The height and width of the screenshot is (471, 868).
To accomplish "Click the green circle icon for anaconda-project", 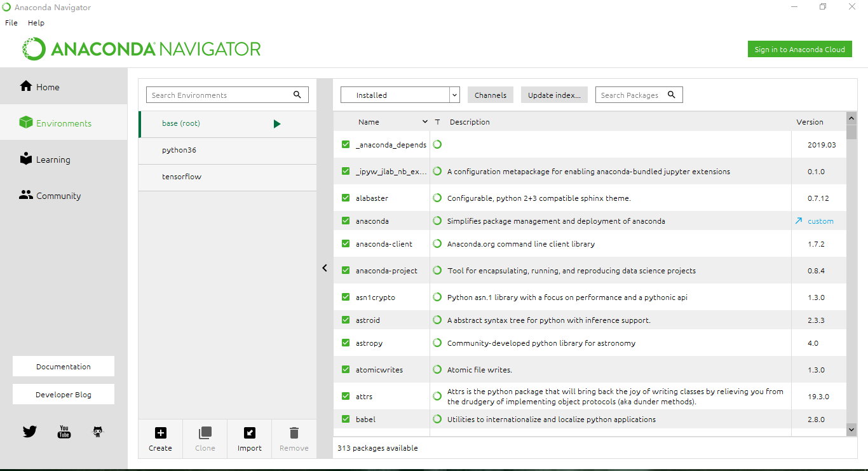I will 437,270.
